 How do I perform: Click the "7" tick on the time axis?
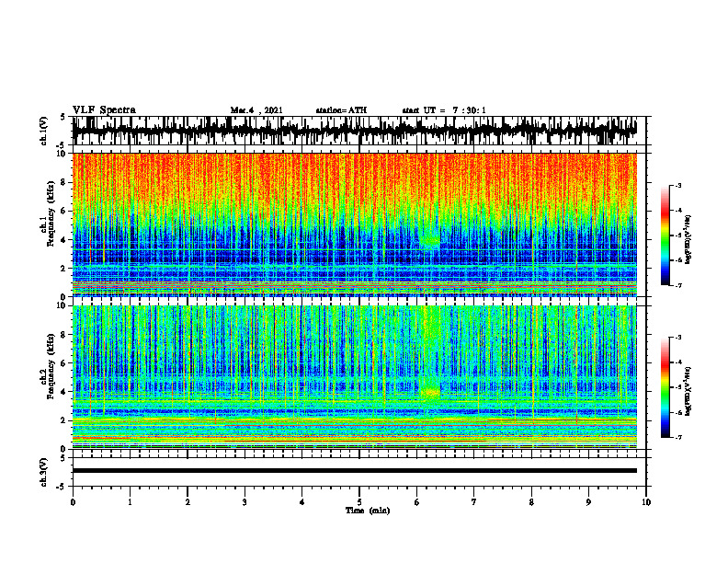click(x=474, y=502)
